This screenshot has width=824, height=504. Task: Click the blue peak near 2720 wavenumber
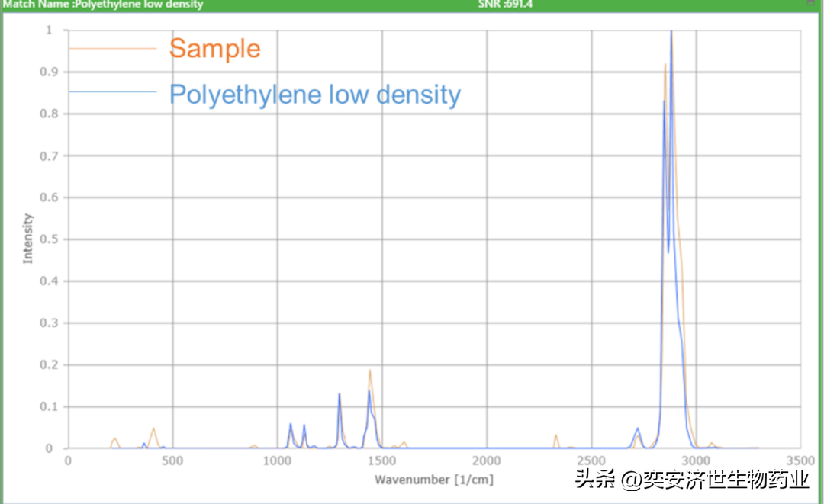(638, 429)
